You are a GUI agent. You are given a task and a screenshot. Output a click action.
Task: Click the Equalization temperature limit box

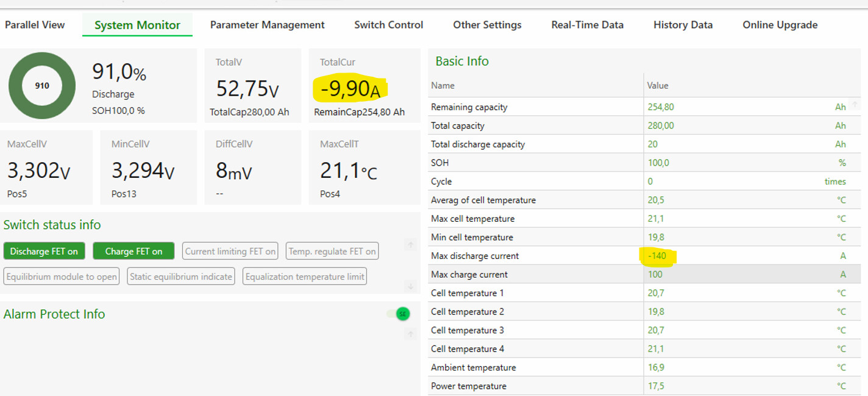pos(305,277)
